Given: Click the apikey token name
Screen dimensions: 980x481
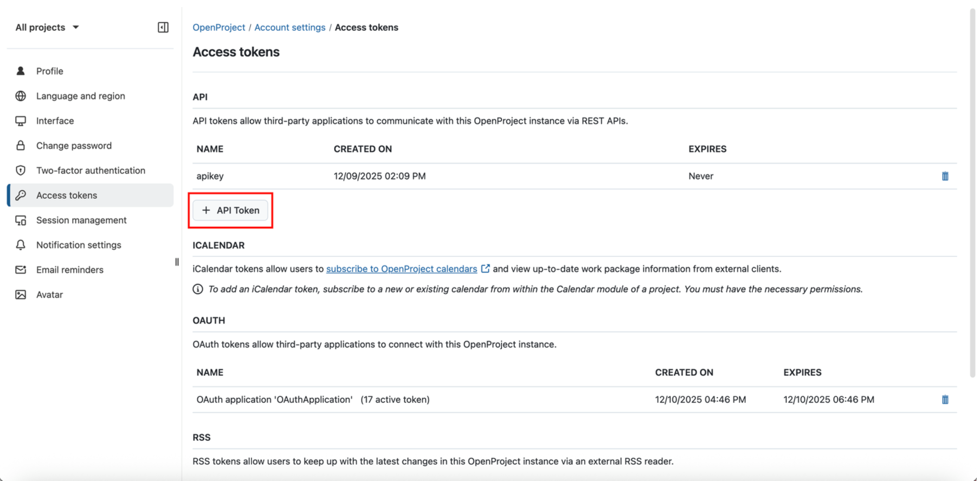Looking at the screenshot, I should 210,176.
